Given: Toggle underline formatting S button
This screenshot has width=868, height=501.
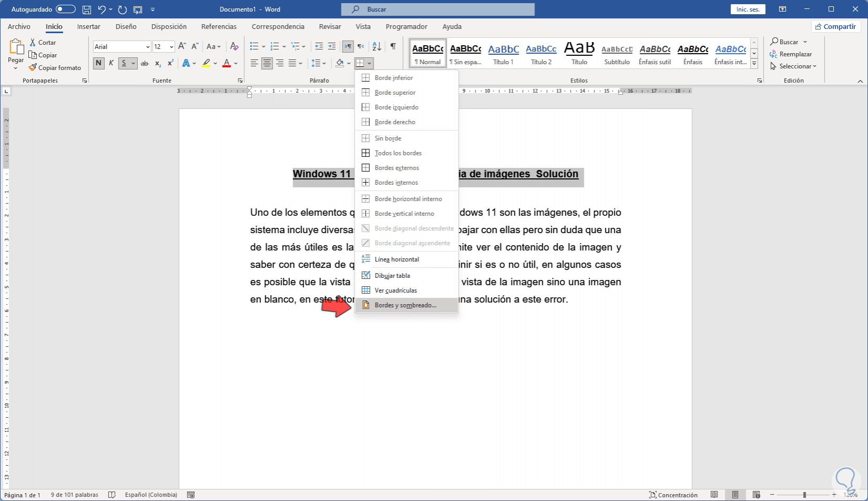Looking at the screenshot, I should coord(124,63).
